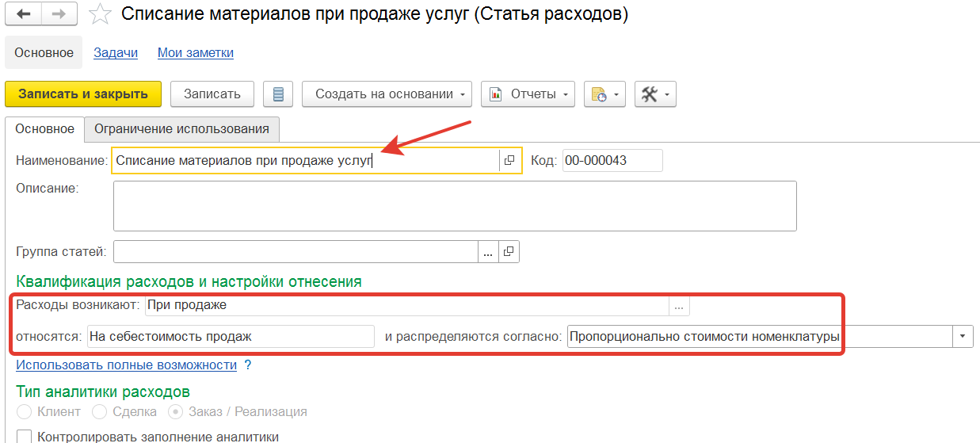Click the back navigation arrow
The image size is (980, 443).
pos(24,14)
